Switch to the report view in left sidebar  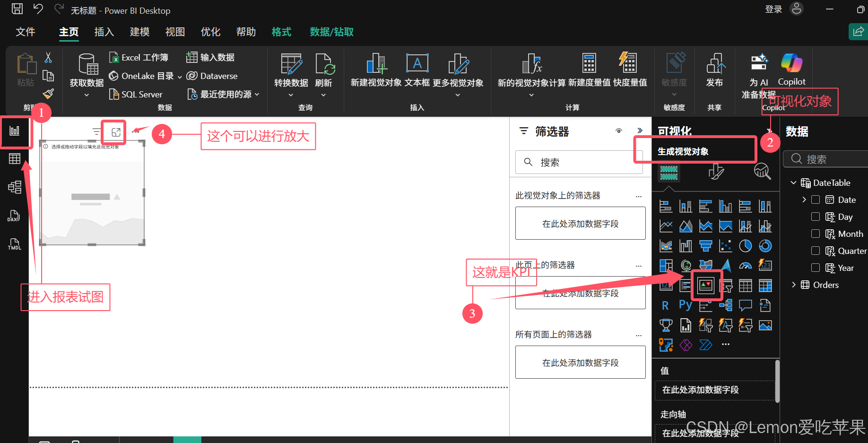click(x=15, y=131)
